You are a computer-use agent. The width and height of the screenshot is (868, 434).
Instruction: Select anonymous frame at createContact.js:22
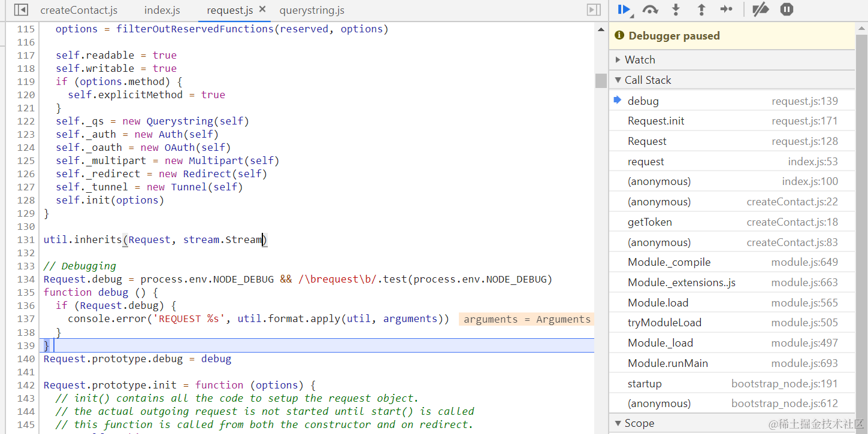point(732,202)
